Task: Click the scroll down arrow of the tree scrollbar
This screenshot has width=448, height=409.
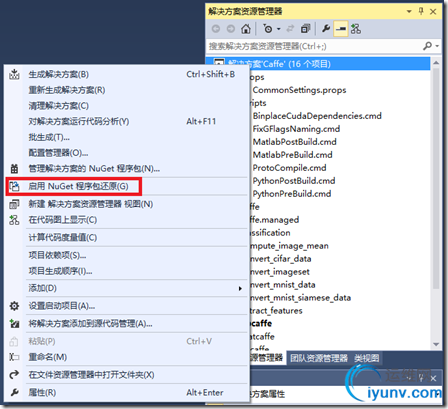Action: [436, 344]
